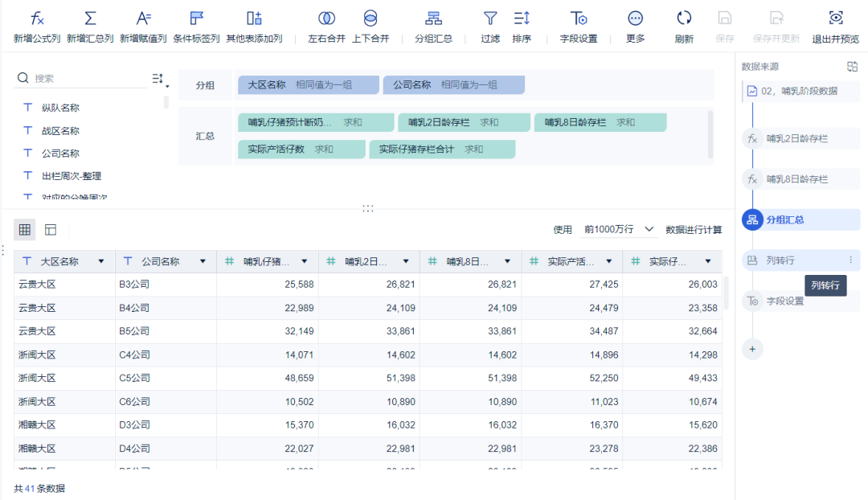This screenshot has height=500, width=868.
Task: Select 公司名称 field in left list
Action: pos(60,154)
